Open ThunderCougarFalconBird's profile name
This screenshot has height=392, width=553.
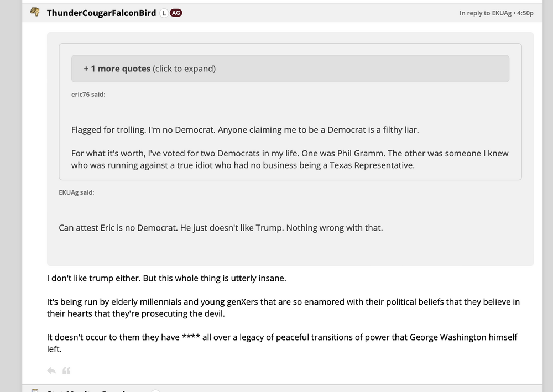[101, 13]
